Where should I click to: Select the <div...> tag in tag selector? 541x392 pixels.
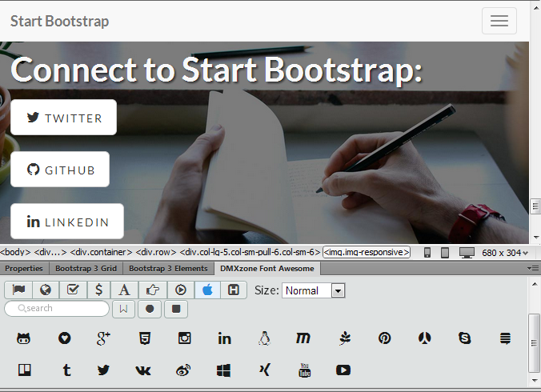[x=50, y=252]
